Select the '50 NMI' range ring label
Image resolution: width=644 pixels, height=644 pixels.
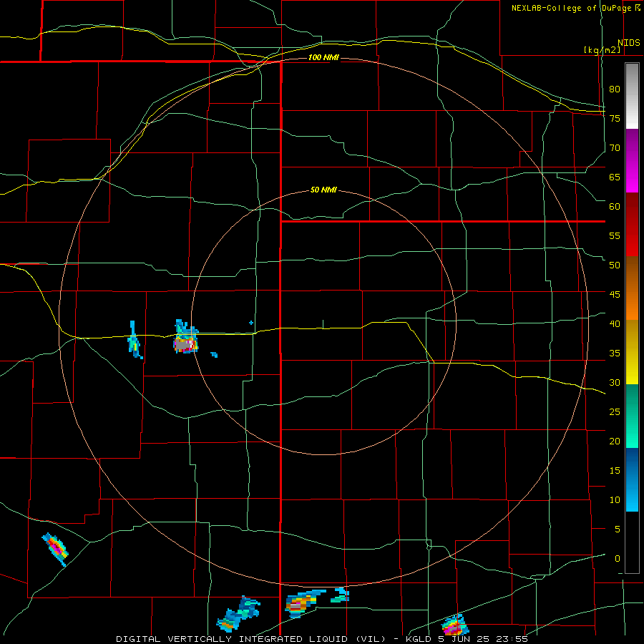pos(323,190)
